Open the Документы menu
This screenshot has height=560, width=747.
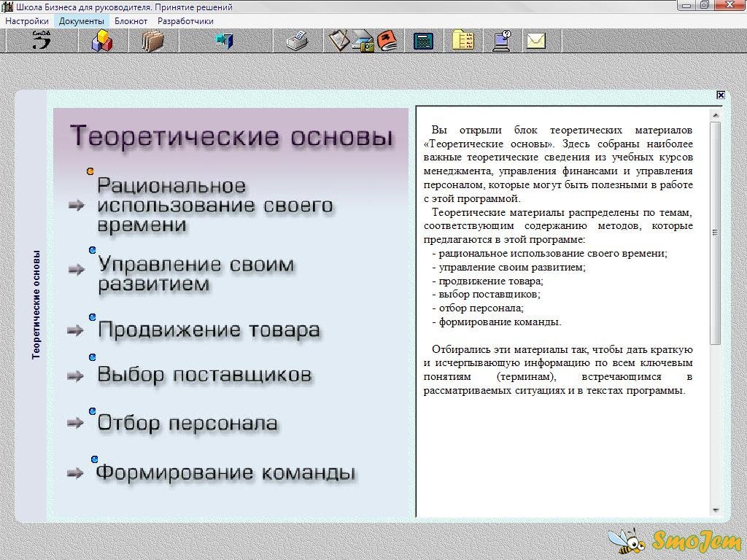[x=82, y=21]
